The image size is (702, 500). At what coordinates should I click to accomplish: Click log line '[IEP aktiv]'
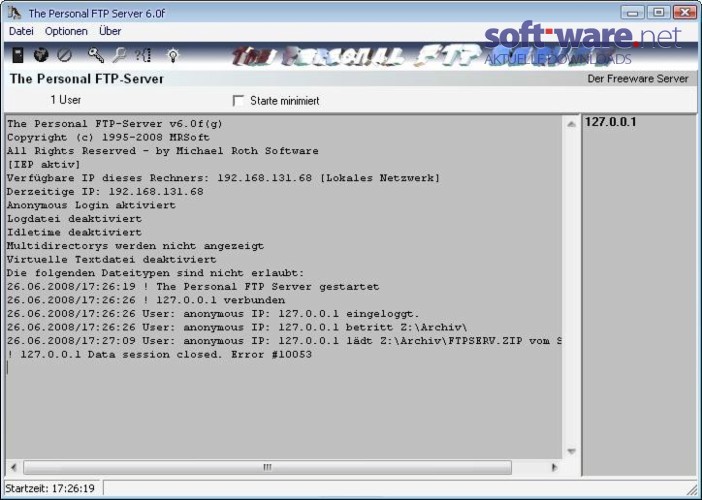click(43, 164)
